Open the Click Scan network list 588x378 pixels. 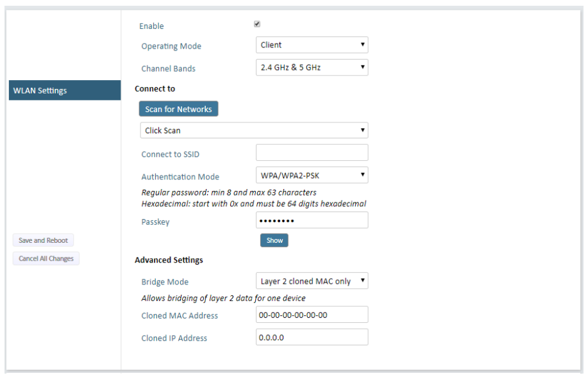click(x=254, y=130)
